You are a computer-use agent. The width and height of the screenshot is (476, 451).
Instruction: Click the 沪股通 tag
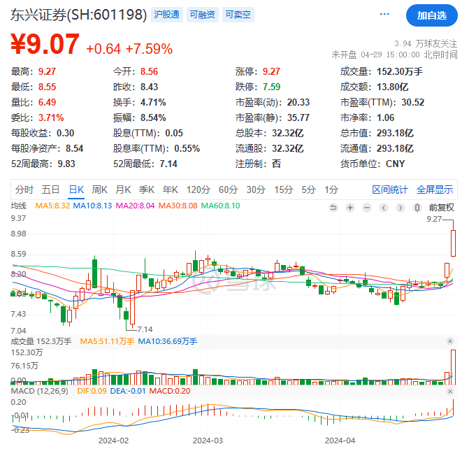(168, 15)
